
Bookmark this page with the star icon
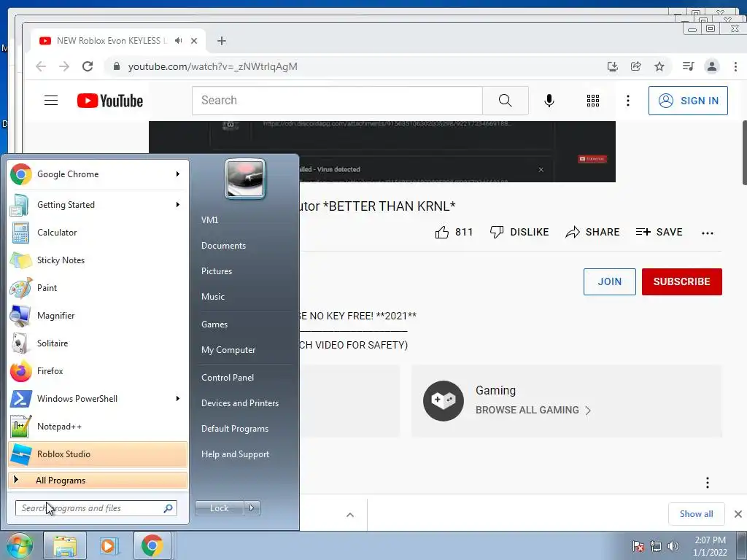659,66
